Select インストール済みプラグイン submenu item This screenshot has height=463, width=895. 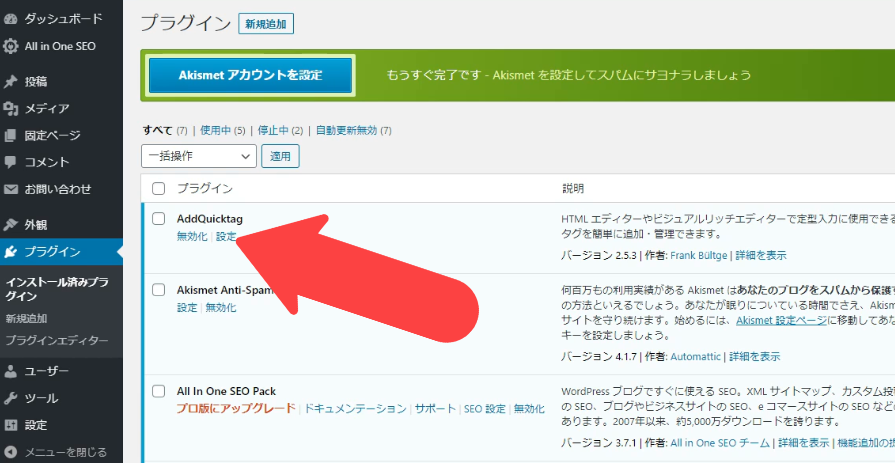(57, 289)
